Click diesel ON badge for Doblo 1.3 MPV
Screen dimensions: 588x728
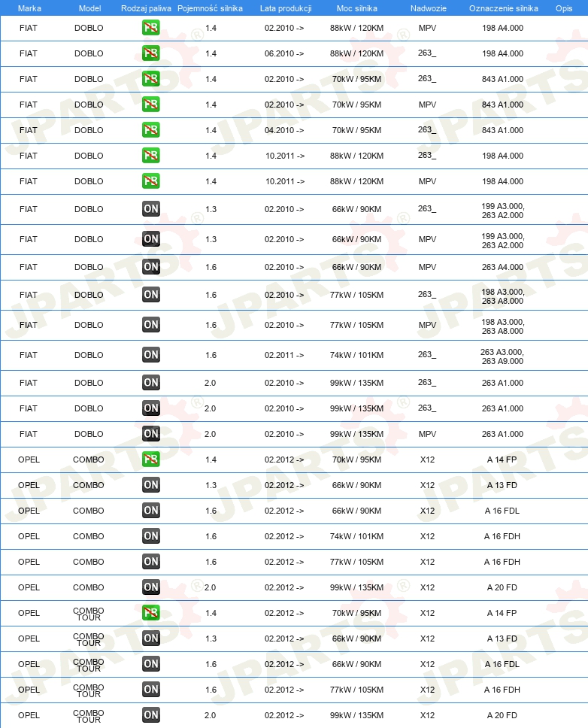[x=151, y=238]
